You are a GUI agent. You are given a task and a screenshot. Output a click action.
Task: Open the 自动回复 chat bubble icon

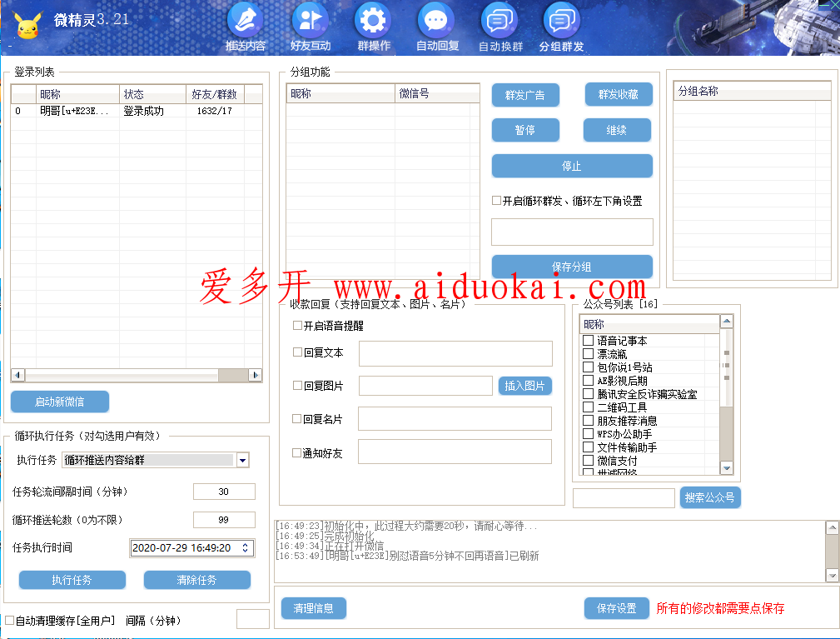click(437, 27)
